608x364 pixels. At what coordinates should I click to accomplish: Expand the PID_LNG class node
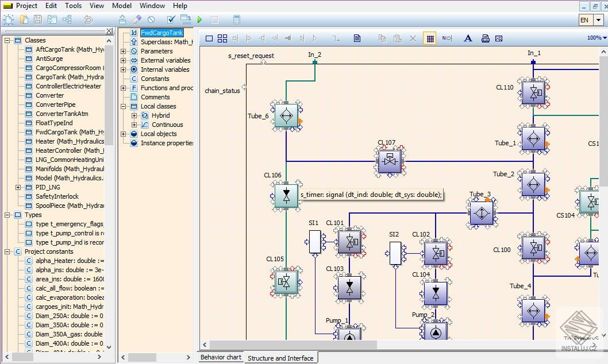point(18,187)
